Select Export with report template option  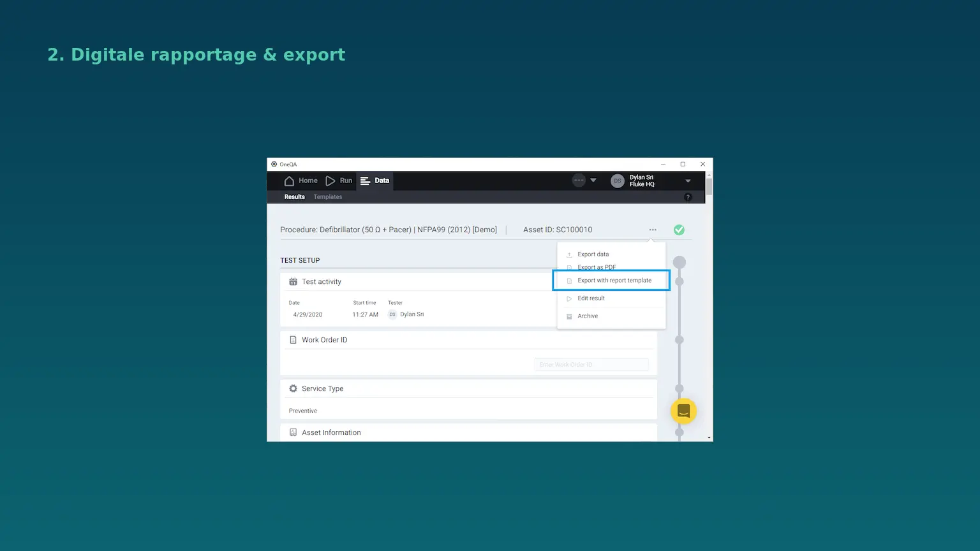[611, 281]
